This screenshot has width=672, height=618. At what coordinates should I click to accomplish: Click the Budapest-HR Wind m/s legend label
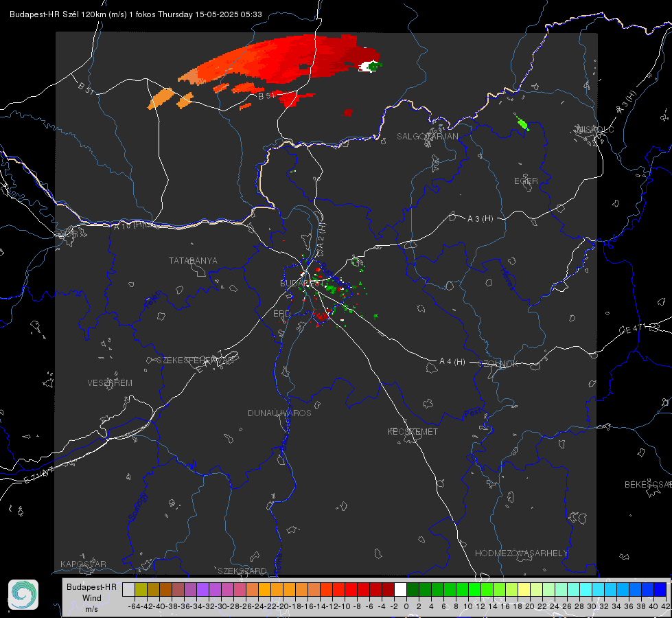point(91,598)
